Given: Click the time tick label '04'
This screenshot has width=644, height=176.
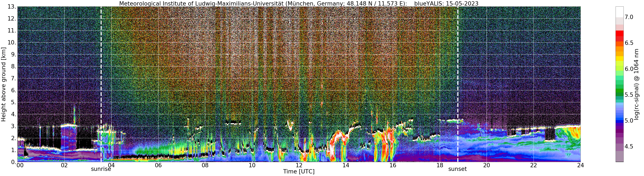Looking at the screenshot, I should 111,165.
